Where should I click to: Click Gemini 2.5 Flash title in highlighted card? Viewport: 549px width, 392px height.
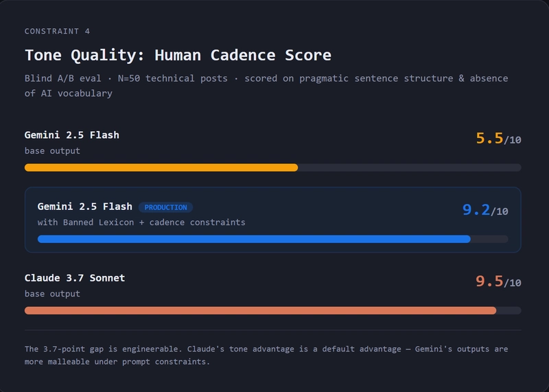point(84,207)
